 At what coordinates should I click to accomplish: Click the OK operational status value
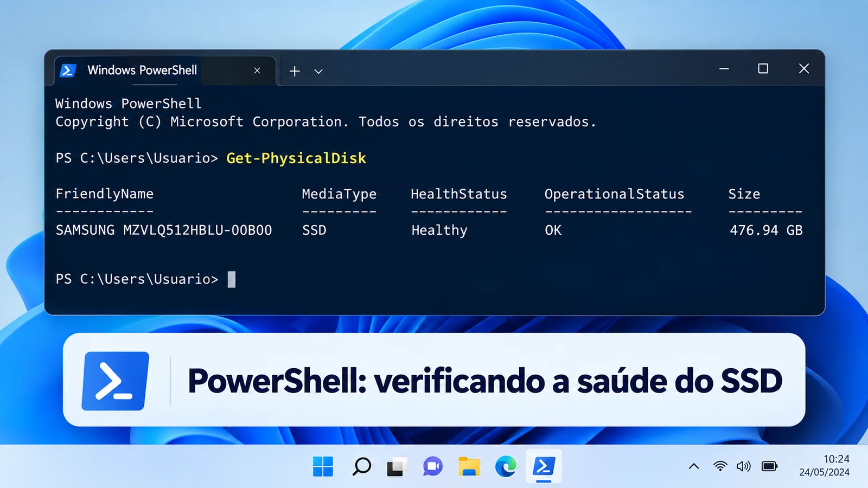pyautogui.click(x=553, y=230)
